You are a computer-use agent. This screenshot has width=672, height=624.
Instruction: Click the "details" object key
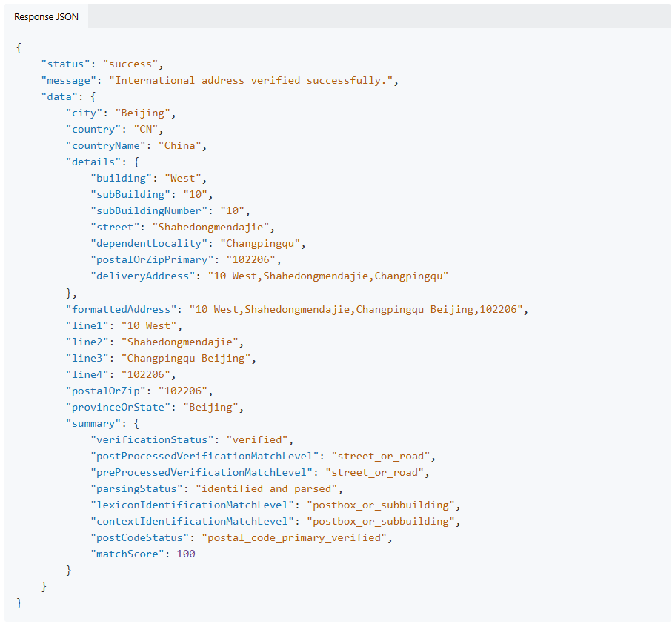pos(93,162)
